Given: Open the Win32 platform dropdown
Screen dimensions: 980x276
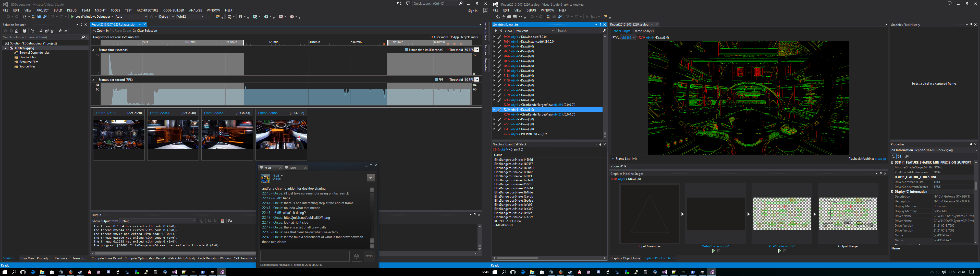Looking at the screenshot, I should click(190, 17).
